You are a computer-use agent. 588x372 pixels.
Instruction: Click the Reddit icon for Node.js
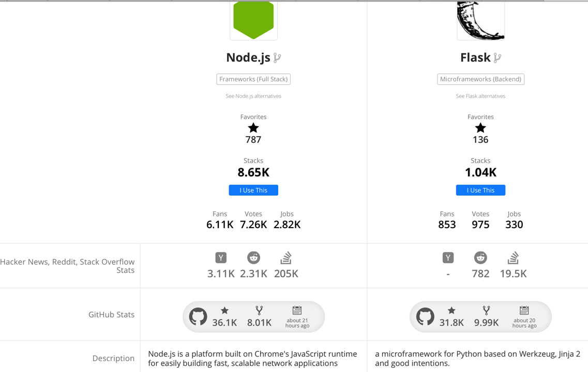[253, 258]
